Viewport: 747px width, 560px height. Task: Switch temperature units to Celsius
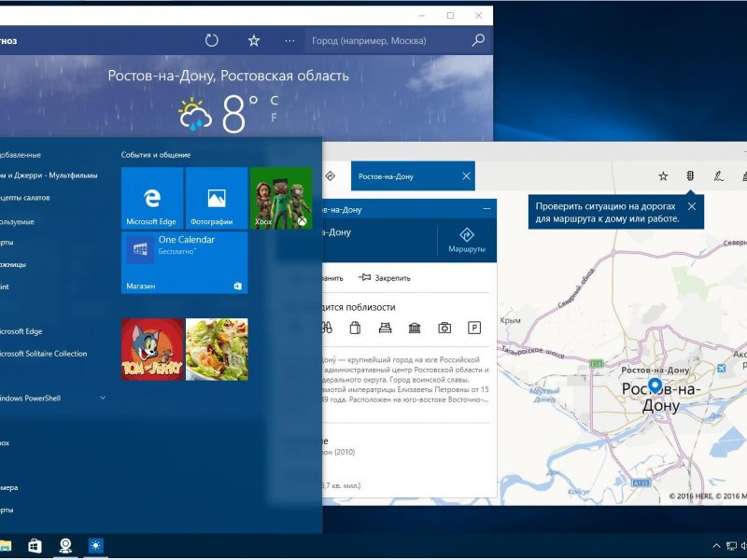[x=274, y=101]
